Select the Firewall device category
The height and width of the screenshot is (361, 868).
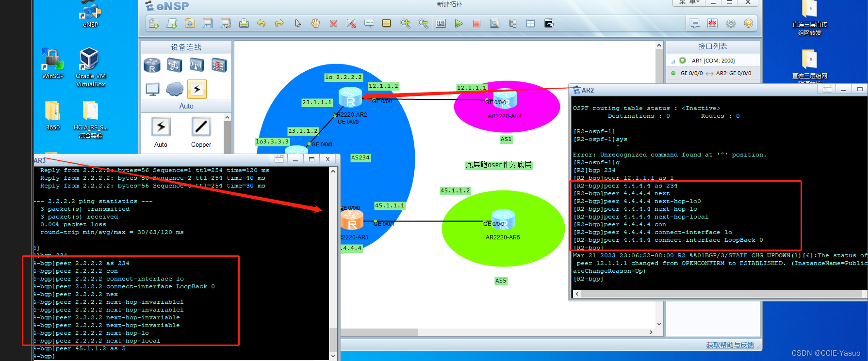click(219, 65)
